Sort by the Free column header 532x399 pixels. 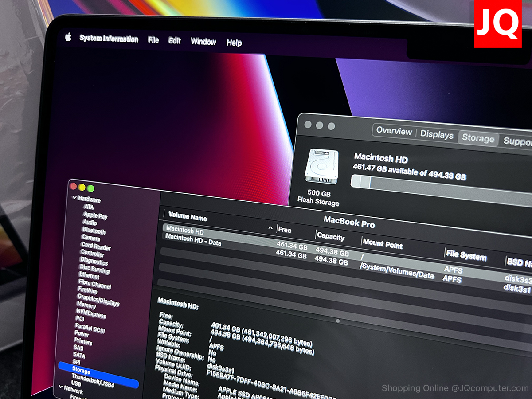[285, 230]
